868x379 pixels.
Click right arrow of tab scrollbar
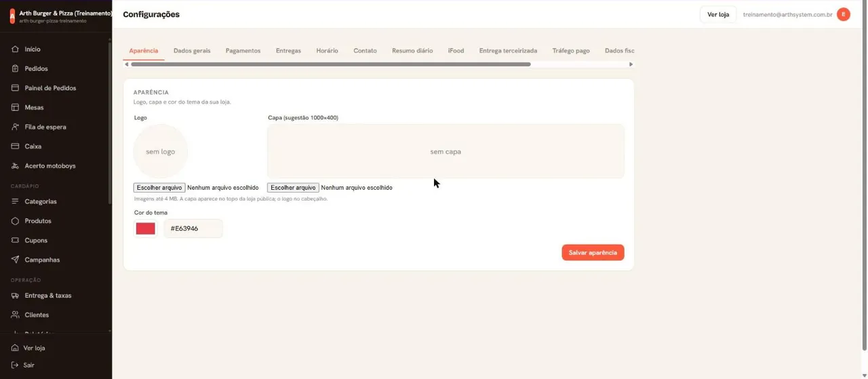[631, 64]
